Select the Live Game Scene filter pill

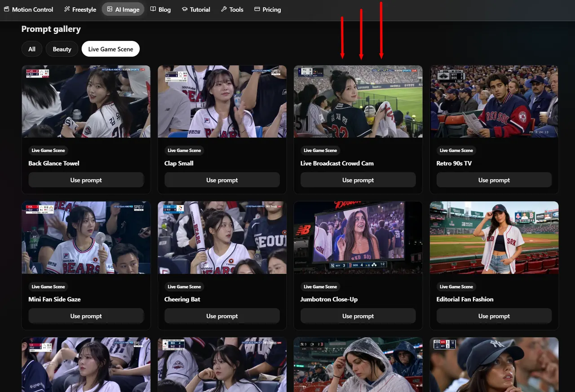tap(111, 49)
